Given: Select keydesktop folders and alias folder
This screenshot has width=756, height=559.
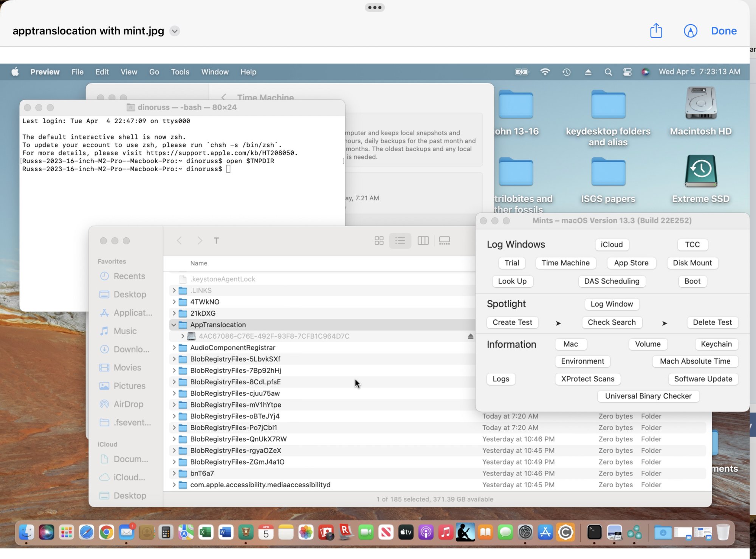Looking at the screenshot, I should 608,118.
